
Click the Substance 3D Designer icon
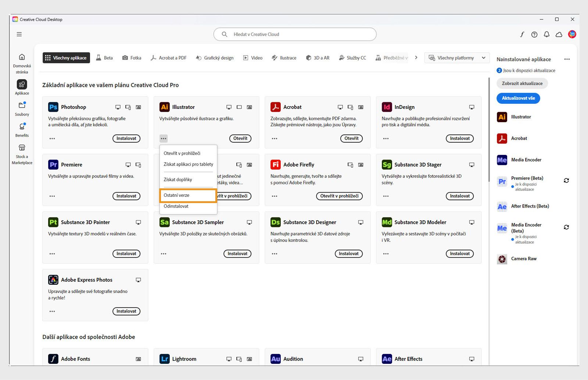click(x=276, y=222)
